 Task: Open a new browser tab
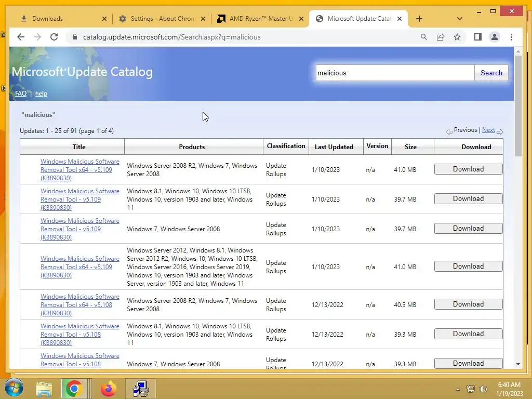pos(419,19)
